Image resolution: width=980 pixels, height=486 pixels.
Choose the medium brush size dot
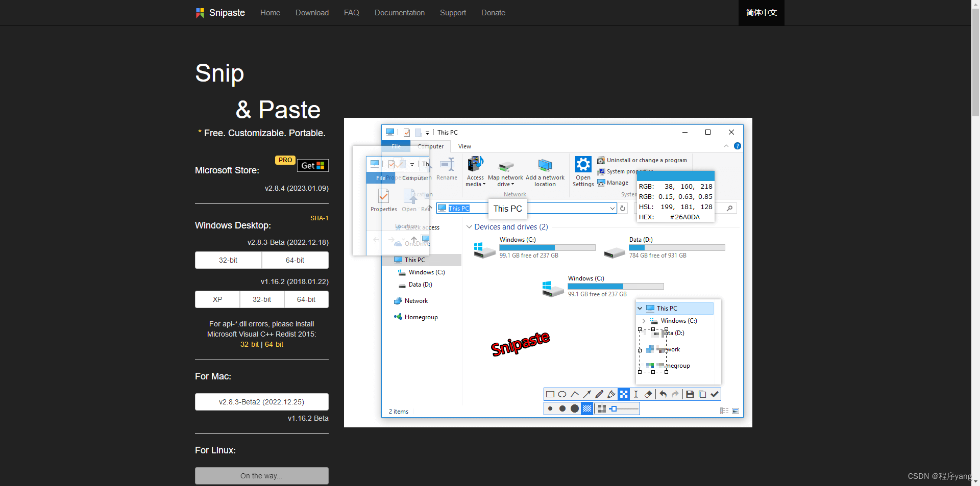point(562,408)
